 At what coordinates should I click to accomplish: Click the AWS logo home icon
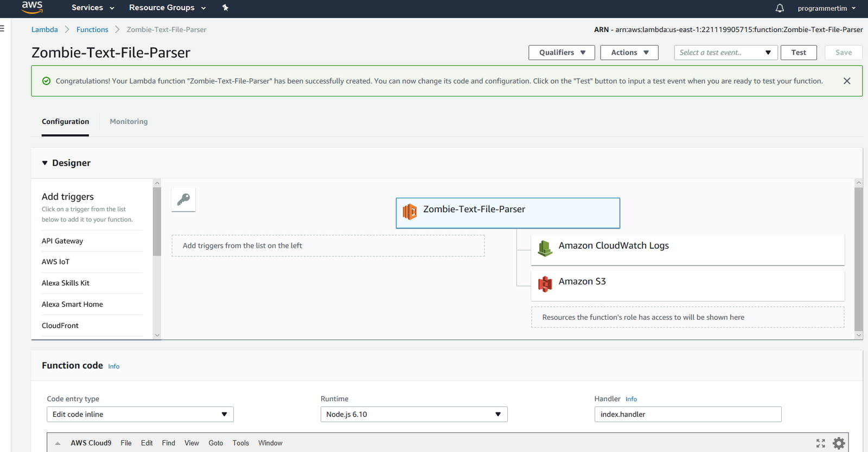tap(32, 8)
